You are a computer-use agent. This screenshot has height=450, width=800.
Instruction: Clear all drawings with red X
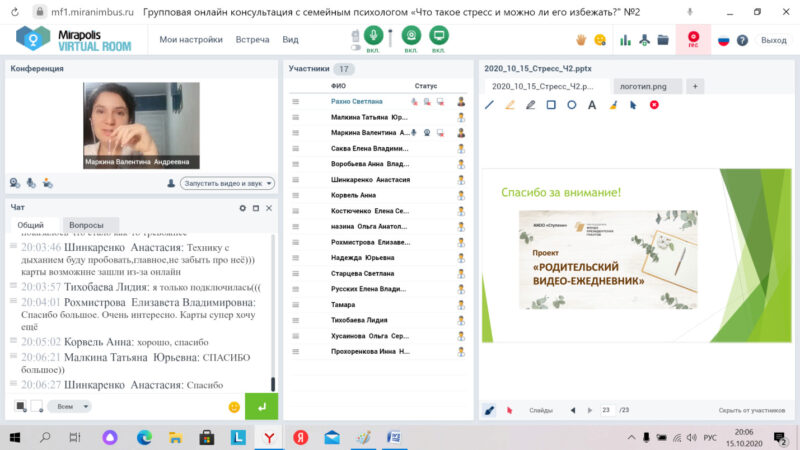pyautogui.click(x=654, y=105)
